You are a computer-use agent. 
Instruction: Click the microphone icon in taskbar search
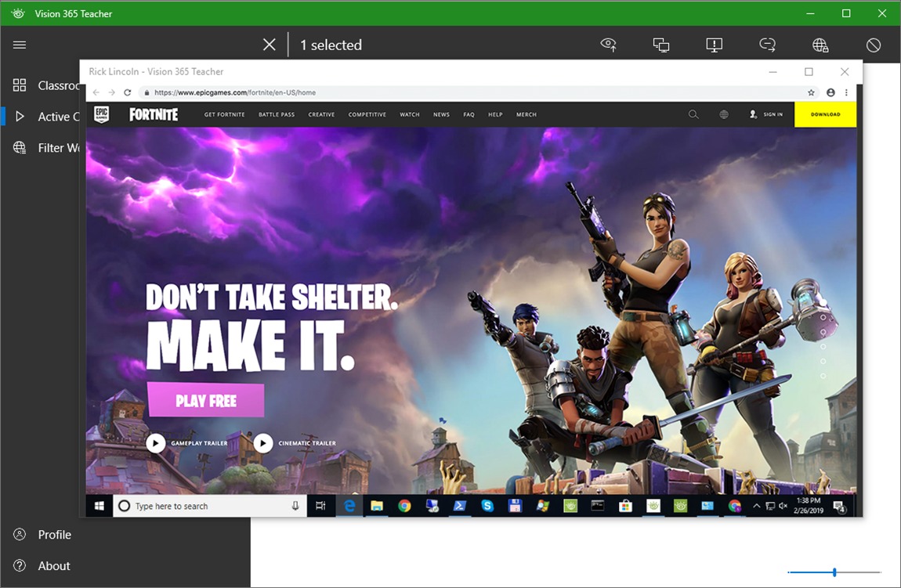pos(295,506)
